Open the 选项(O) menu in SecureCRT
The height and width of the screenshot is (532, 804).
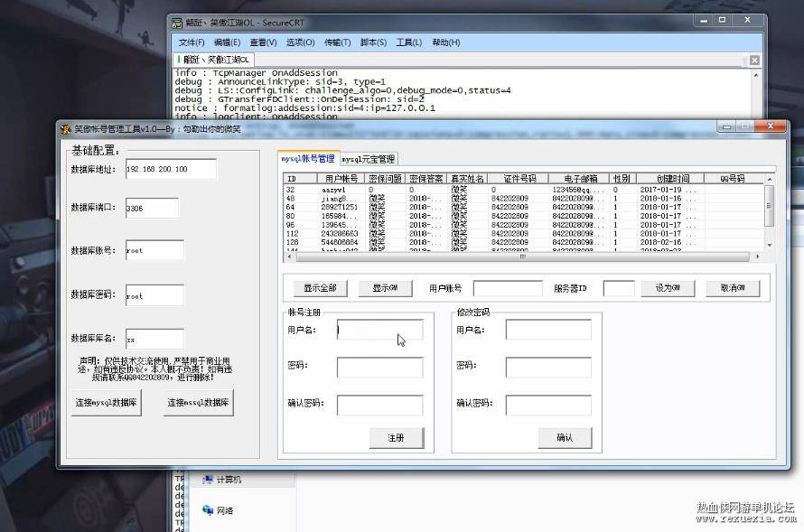click(300, 42)
